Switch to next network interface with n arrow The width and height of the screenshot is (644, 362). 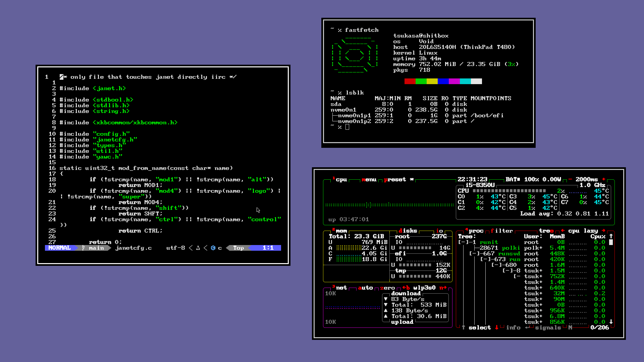[443, 288]
